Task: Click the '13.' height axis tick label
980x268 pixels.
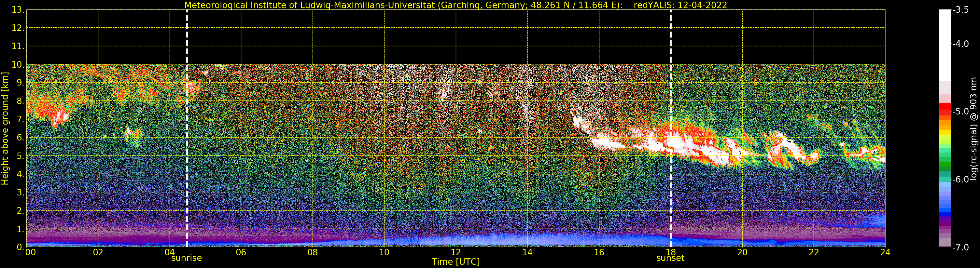Action: (x=18, y=10)
